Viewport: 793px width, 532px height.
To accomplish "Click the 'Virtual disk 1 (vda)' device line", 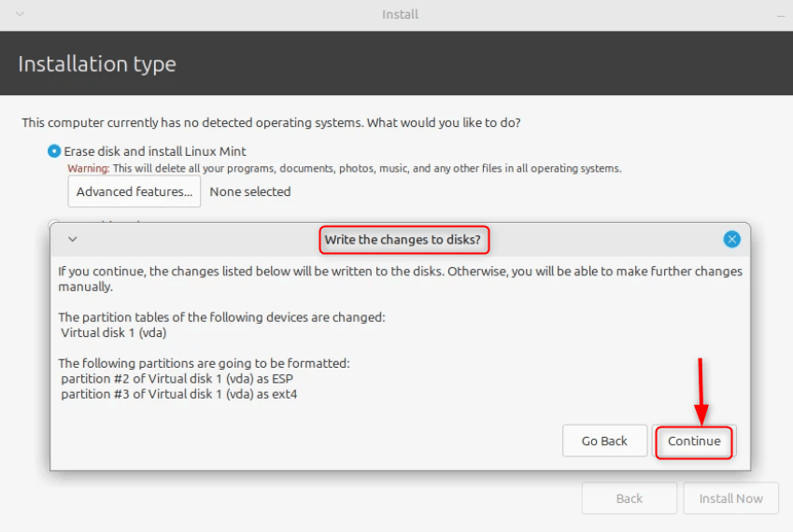I will [114, 333].
